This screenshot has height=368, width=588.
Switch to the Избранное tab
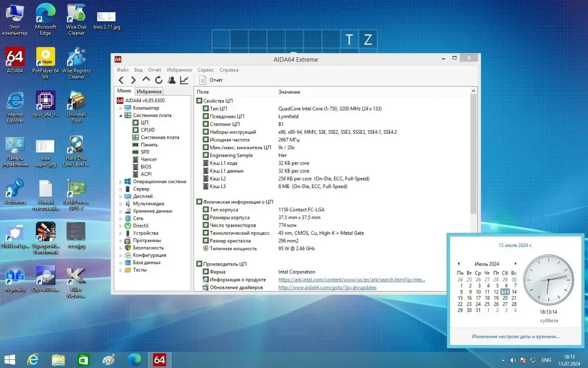pos(148,91)
